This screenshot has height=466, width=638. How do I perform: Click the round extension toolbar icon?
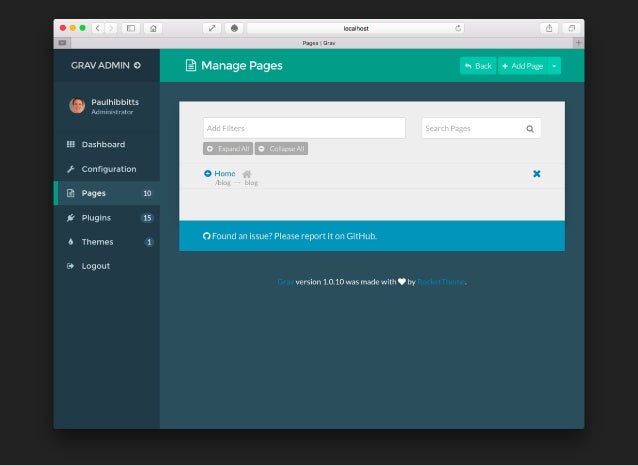pyautogui.click(x=234, y=28)
